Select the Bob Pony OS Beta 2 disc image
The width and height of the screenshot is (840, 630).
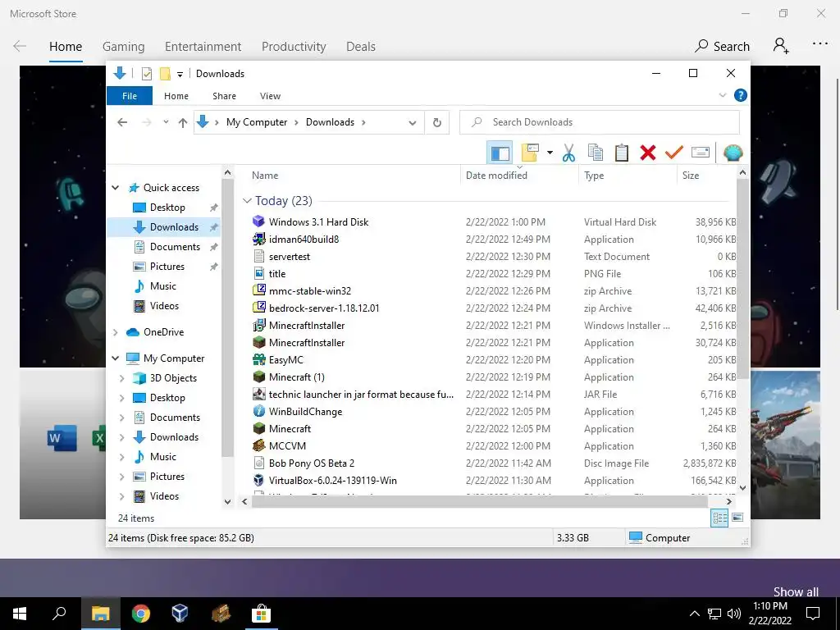pos(311,463)
